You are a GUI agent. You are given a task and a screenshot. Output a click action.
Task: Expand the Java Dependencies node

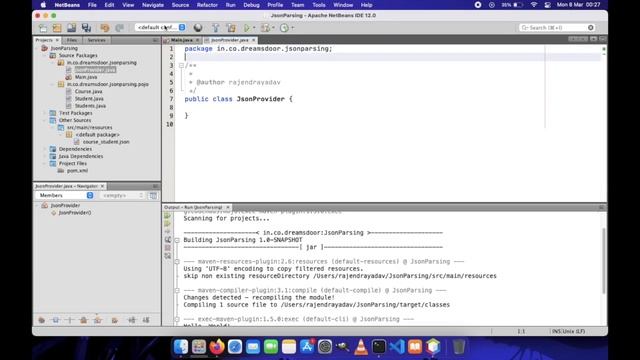click(45, 156)
